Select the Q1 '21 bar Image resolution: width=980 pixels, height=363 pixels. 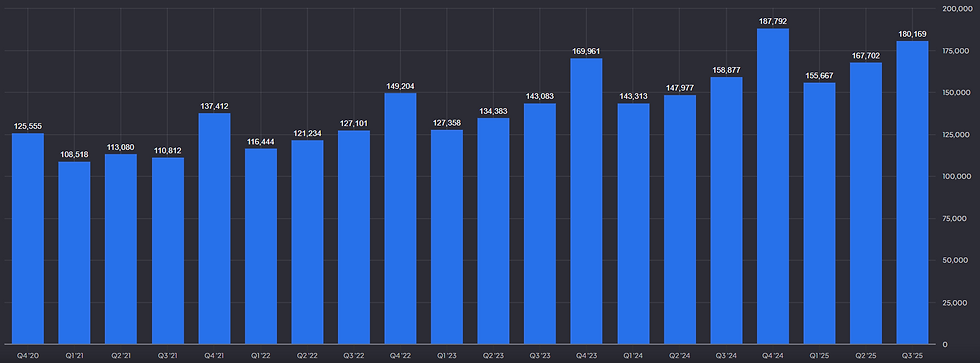coord(74,253)
